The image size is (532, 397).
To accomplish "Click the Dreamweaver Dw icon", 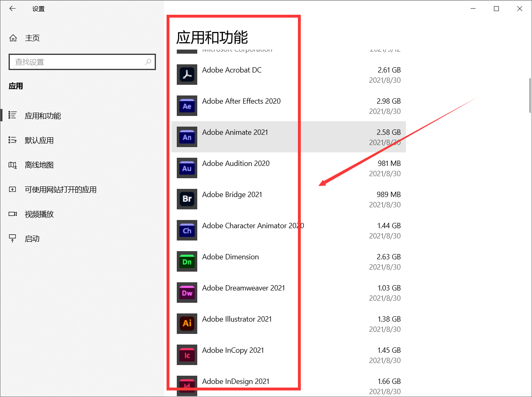I will [187, 293].
